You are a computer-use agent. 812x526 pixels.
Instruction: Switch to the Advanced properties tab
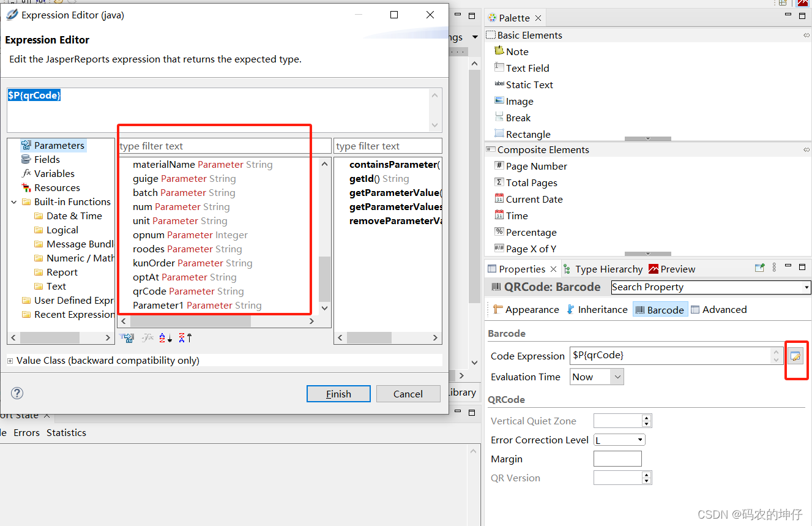[x=724, y=309]
